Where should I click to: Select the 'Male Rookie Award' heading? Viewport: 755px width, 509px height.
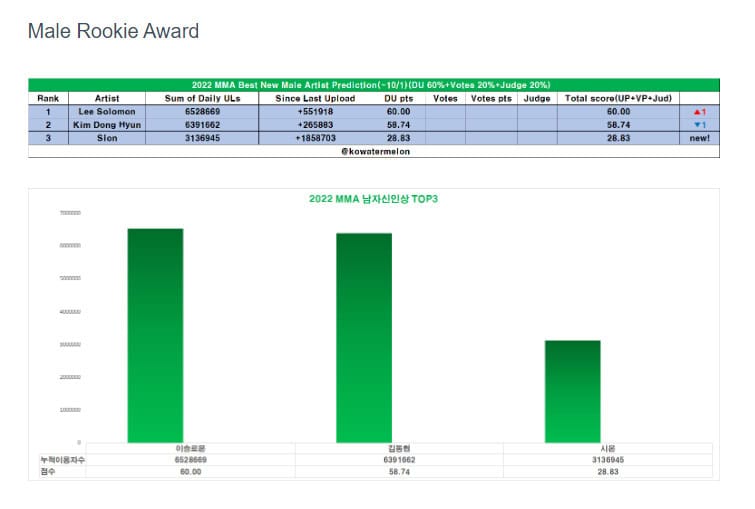coord(113,31)
